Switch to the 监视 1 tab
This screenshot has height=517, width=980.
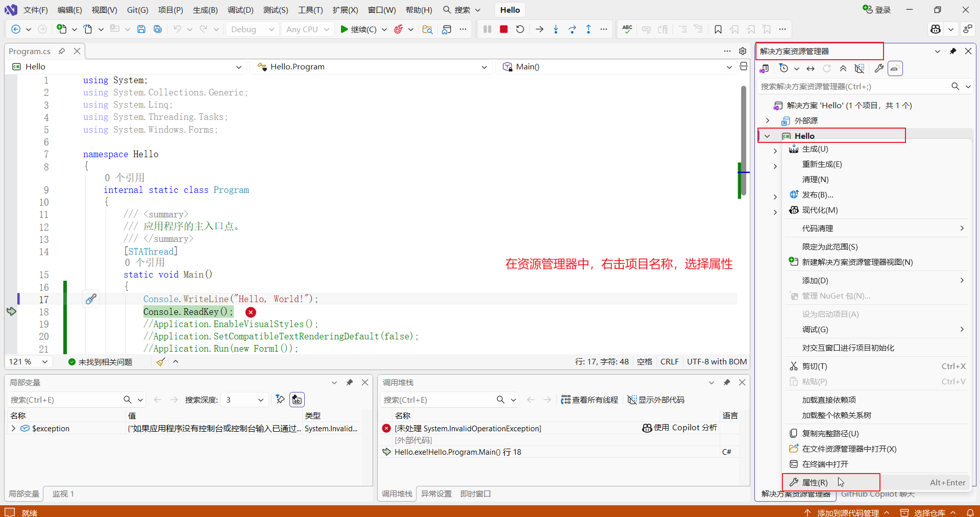tap(63, 494)
